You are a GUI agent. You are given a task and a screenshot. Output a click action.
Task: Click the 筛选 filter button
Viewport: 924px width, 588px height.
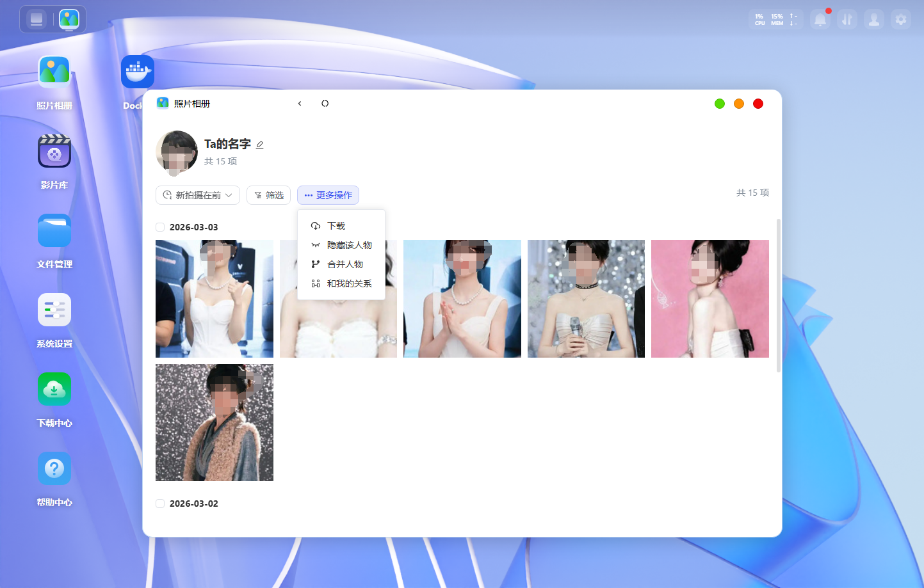pyautogui.click(x=269, y=195)
